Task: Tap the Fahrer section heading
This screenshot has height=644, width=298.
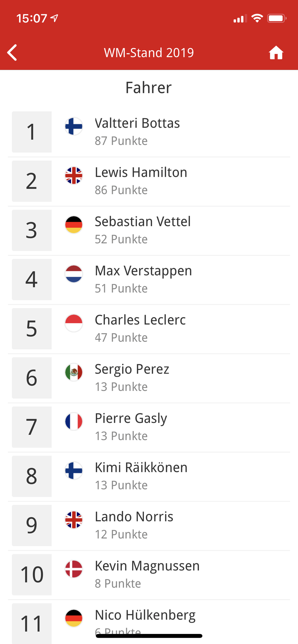Action: pos(149,88)
